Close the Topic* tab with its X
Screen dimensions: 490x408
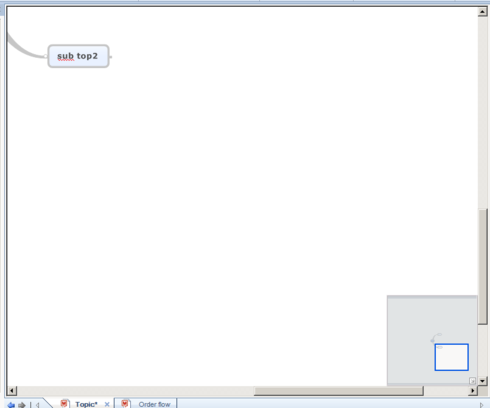[107, 404]
